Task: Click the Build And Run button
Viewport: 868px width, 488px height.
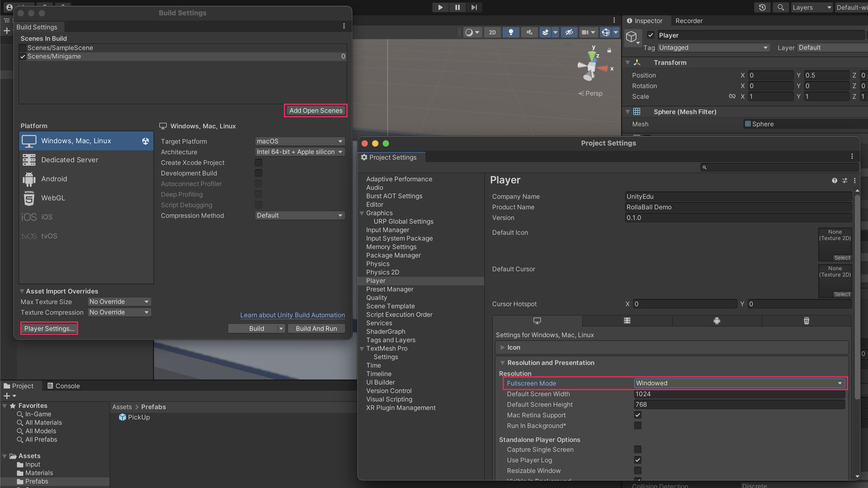Action: click(316, 329)
